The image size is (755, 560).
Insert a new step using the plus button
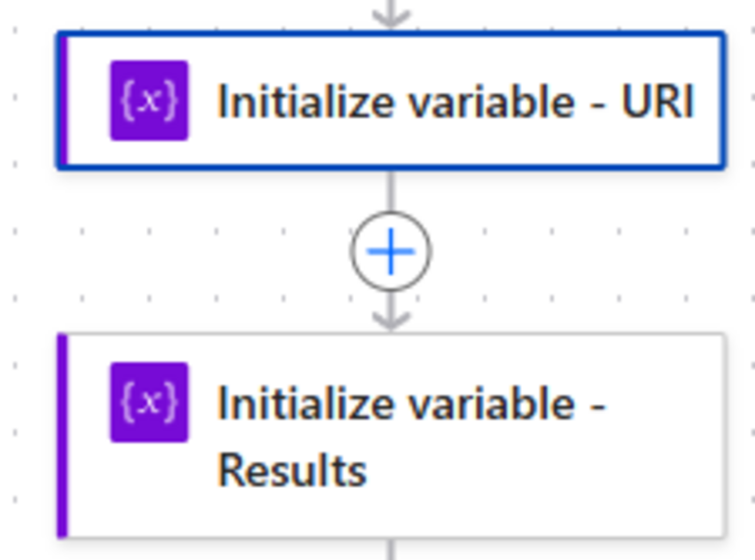point(391,251)
